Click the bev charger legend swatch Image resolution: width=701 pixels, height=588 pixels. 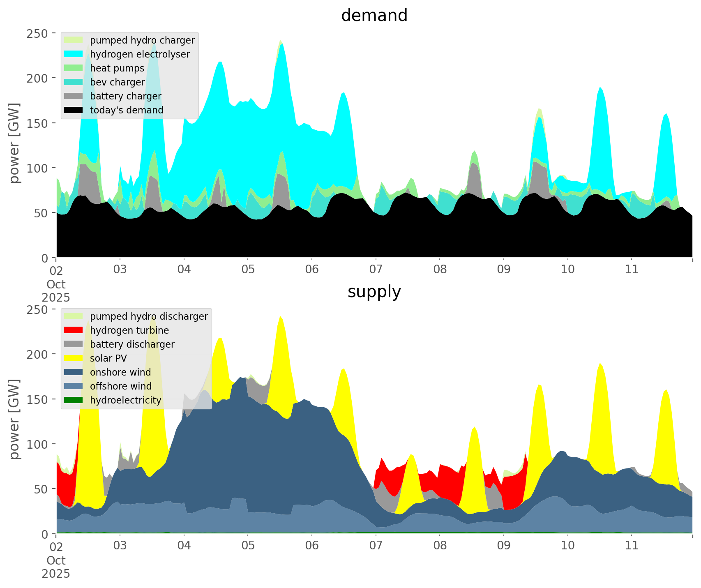tap(74, 82)
